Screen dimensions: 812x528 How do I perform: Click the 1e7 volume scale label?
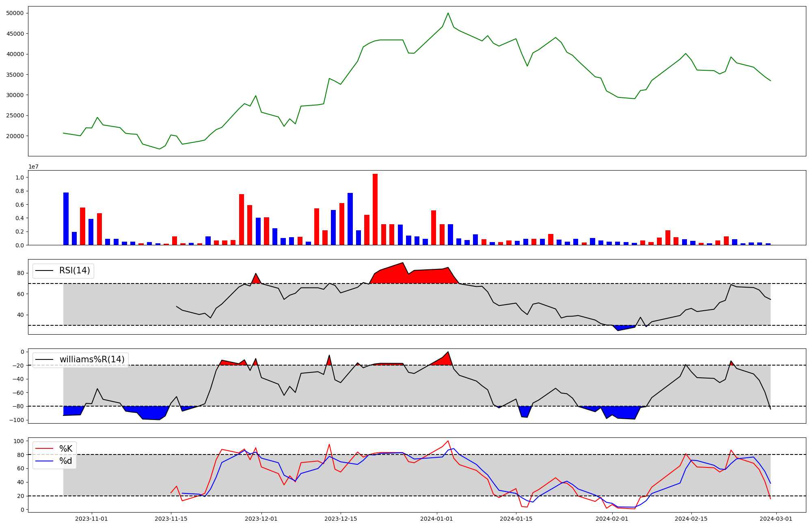point(33,167)
